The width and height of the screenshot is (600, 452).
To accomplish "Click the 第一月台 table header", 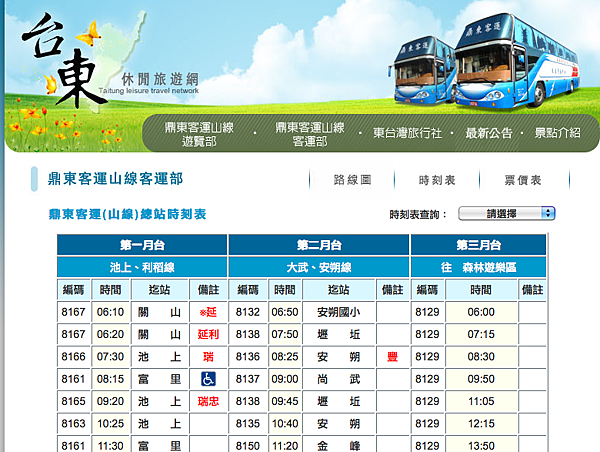I will [142, 245].
